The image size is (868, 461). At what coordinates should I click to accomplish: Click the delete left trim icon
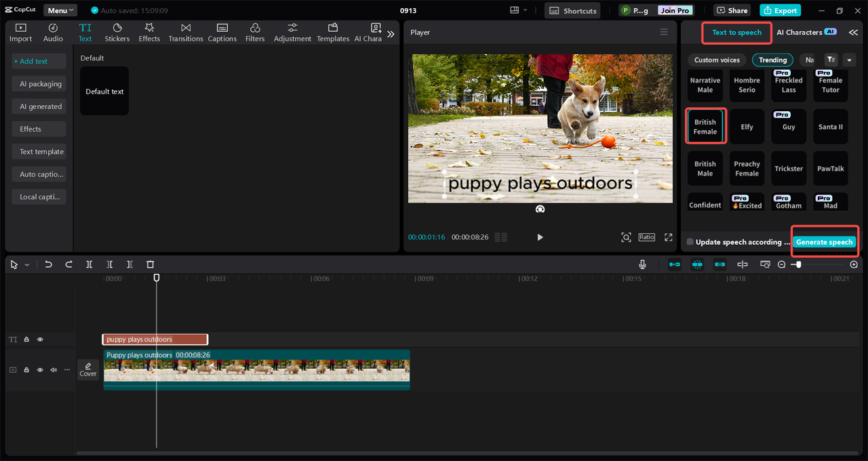click(x=109, y=264)
